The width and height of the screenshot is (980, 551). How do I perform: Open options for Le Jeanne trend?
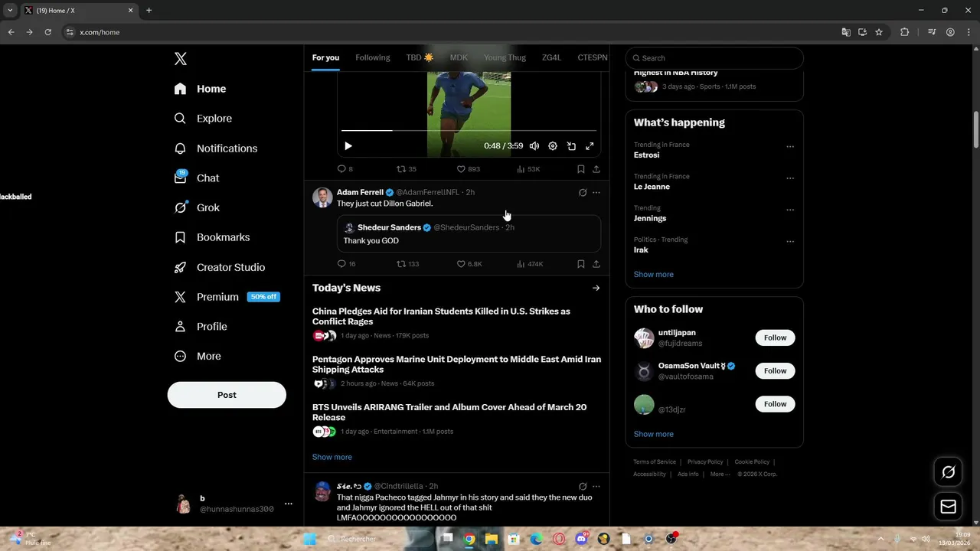(x=790, y=178)
